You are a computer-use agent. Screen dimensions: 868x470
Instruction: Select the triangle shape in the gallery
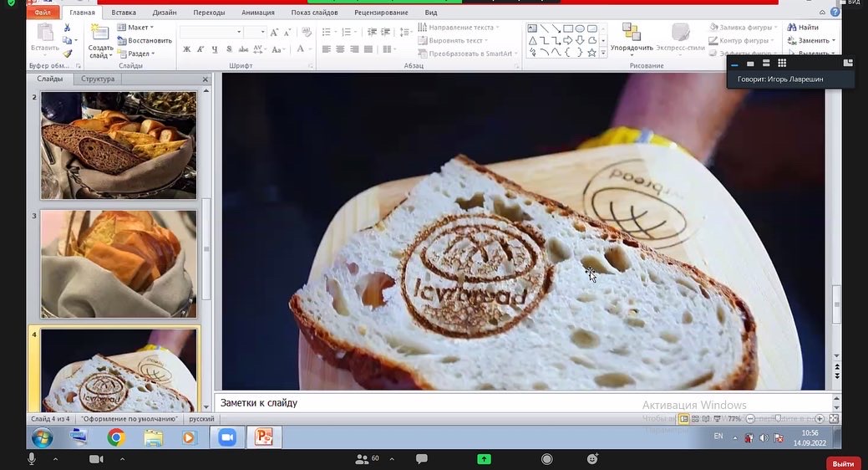point(532,40)
